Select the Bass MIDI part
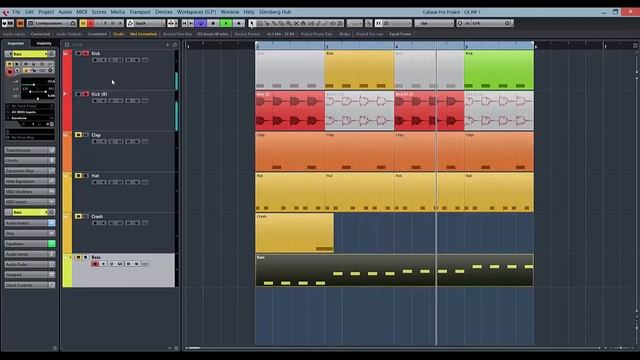The image size is (640, 360). click(x=394, y=270)
